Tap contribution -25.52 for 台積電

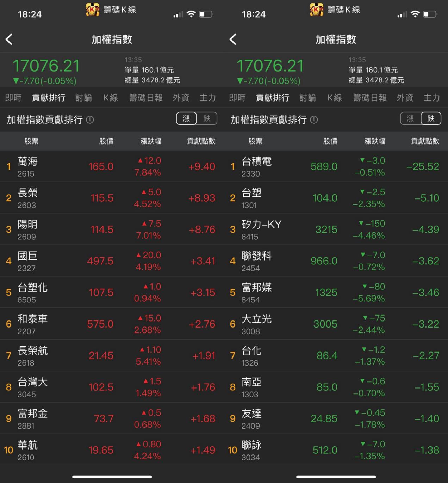(423, 166)
